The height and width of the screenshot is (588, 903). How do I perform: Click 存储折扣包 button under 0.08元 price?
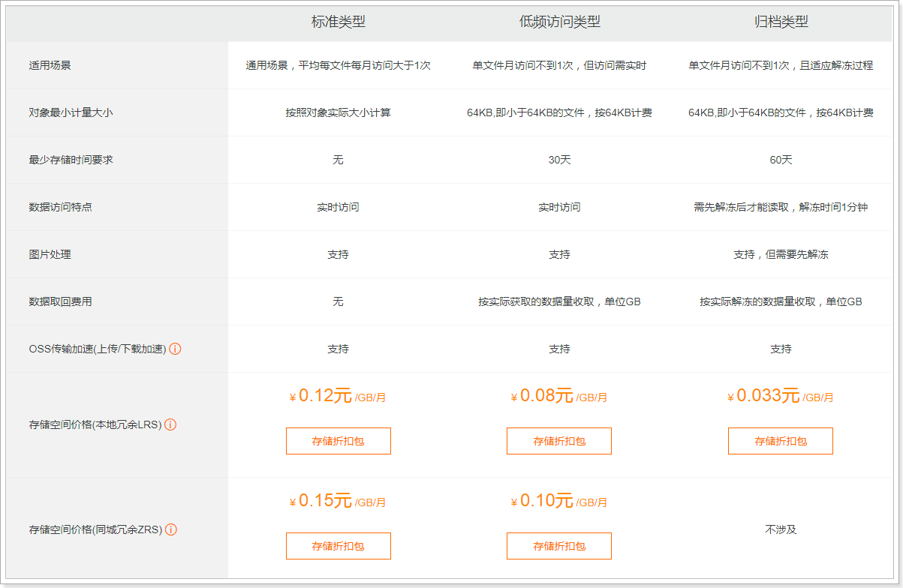point(558,441)
